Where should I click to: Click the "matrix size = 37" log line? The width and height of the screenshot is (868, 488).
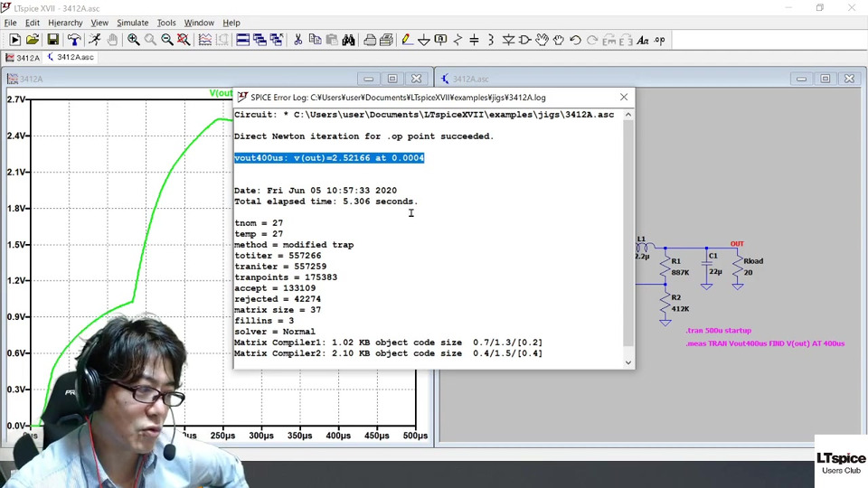(x=278, y=310)
